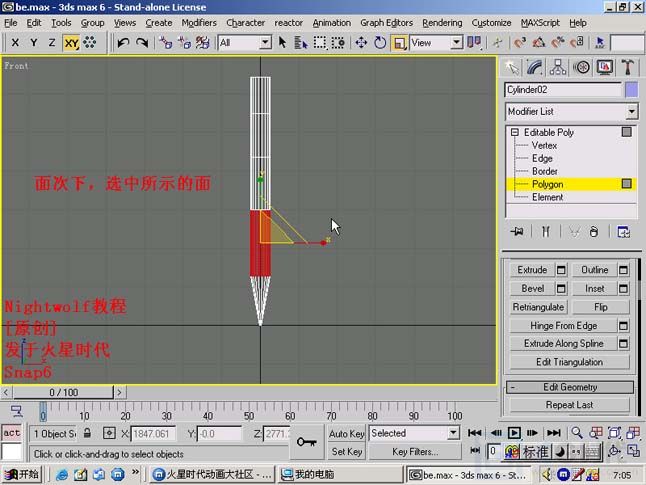Click the Bevel button

pos(532,288)
